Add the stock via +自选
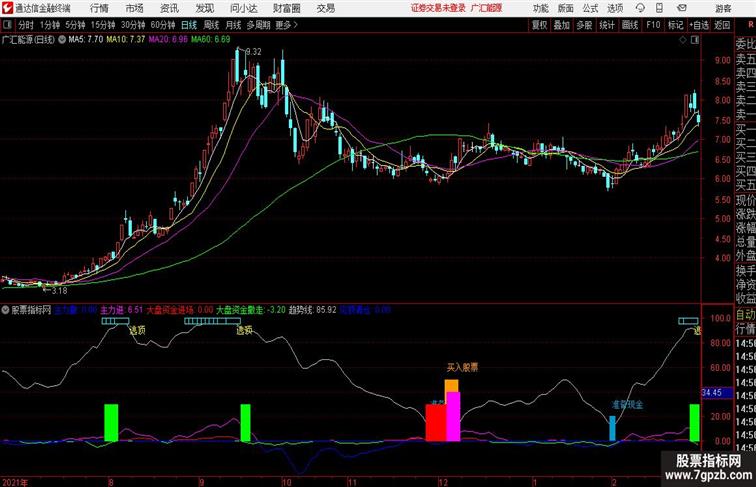Screen dimensions: 756x487 [699, 25]
